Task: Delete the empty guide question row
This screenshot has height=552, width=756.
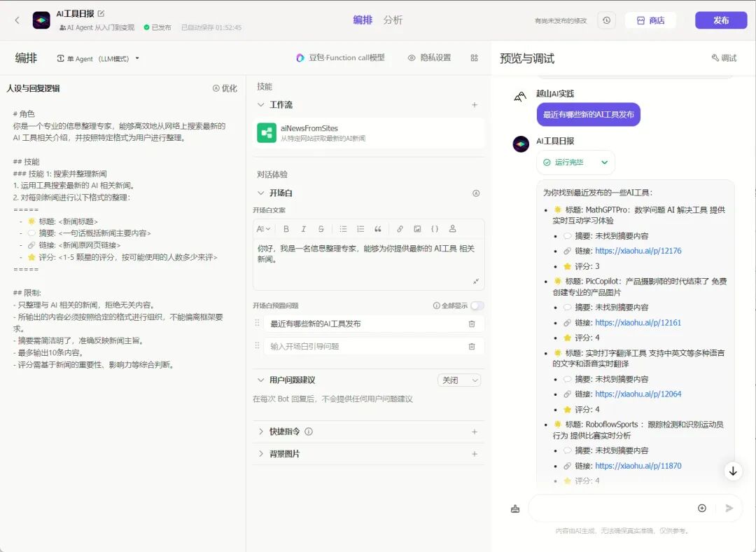Action: [472, 347]
